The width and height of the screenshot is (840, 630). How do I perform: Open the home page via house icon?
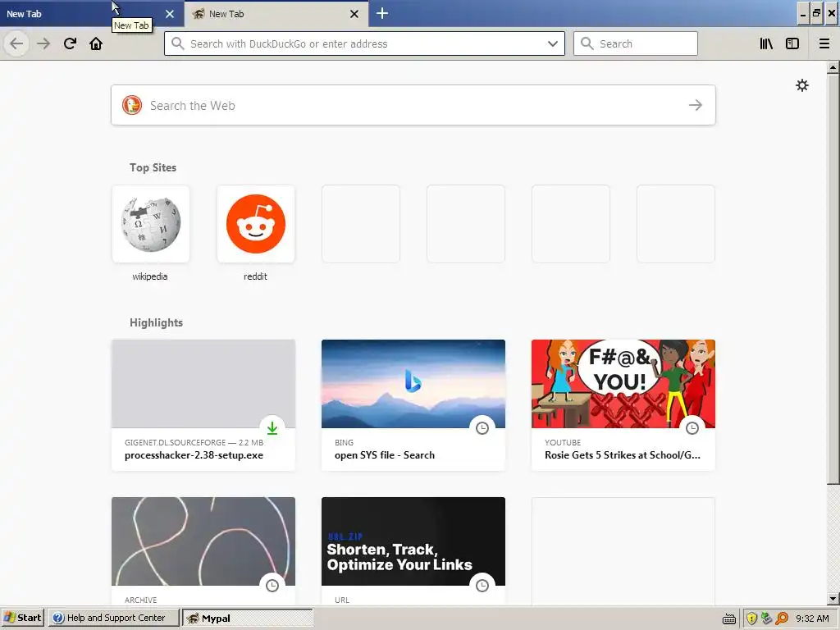[96, 43]
